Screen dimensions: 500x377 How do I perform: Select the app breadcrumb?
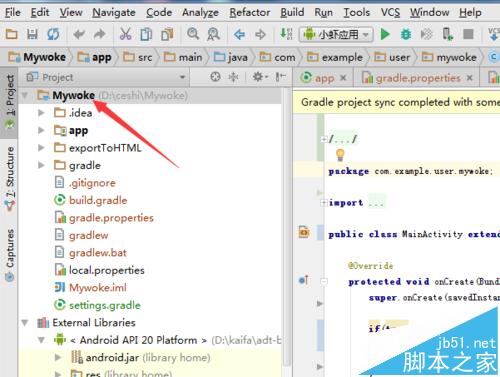point(94,57)
